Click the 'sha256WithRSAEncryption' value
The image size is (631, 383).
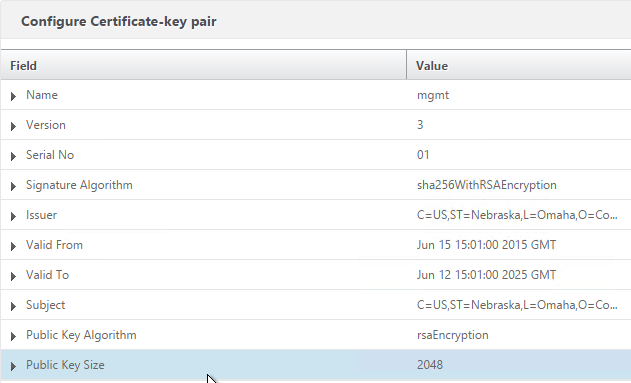pyautogui.click(x=487, y=185)
